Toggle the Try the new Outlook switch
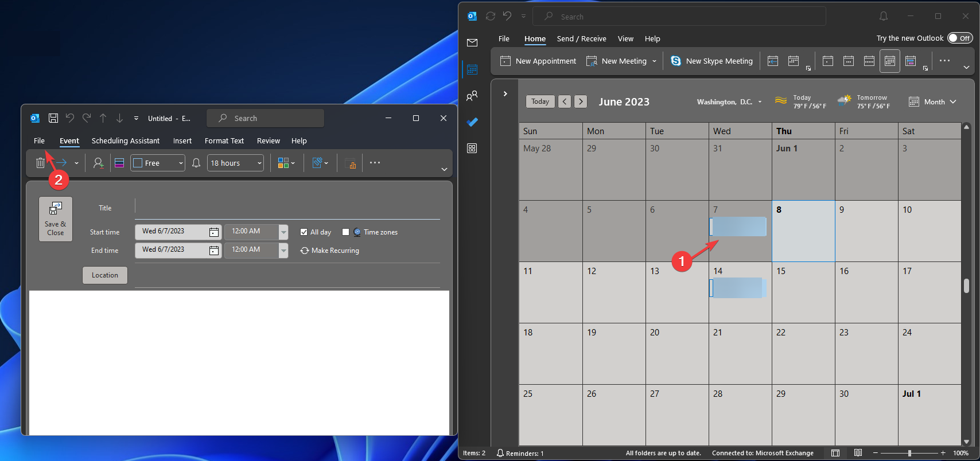980x461 pixels. tap(960, 38)
